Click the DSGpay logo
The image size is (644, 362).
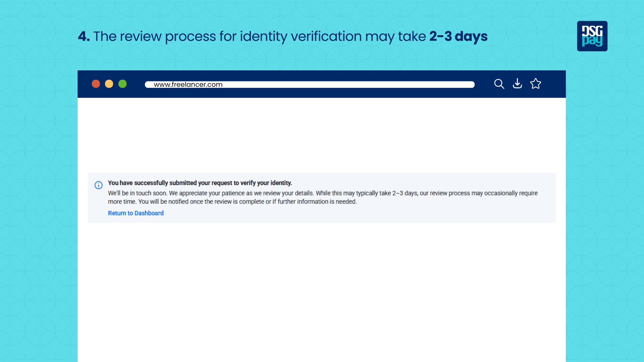592,36
